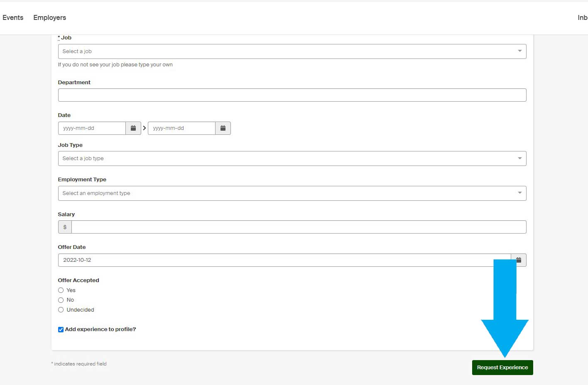Click the Job Type label

70,145
